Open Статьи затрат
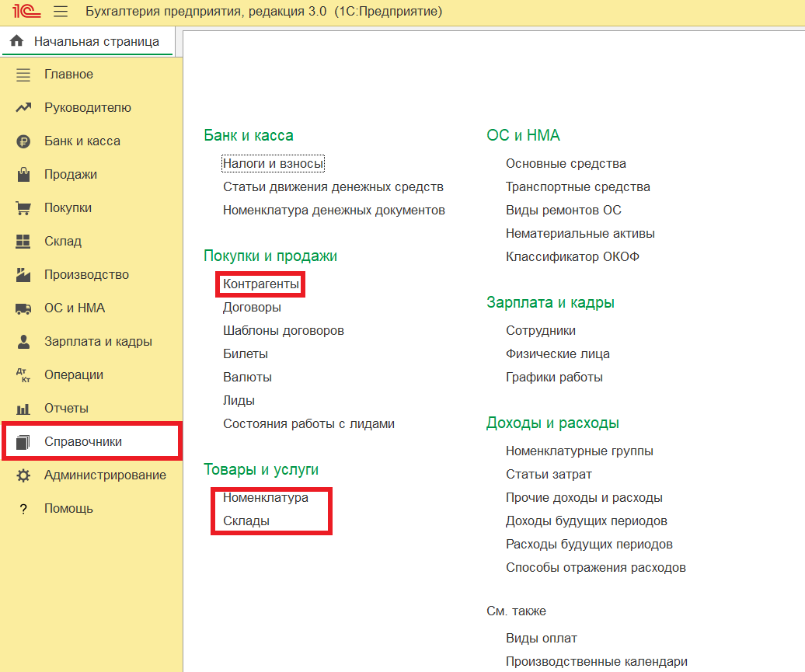 coord(549,475)
